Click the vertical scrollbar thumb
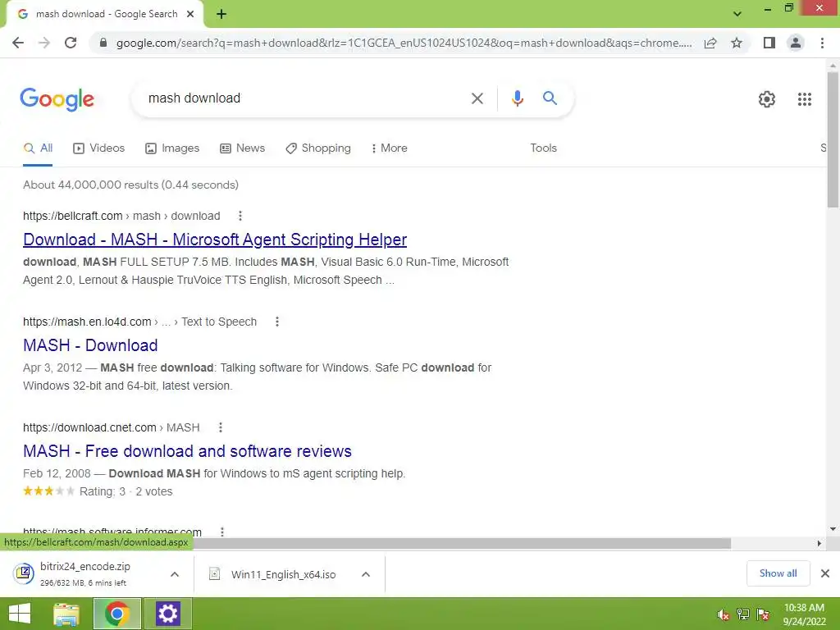The image size is (840, 630). [x=833, y=139]
